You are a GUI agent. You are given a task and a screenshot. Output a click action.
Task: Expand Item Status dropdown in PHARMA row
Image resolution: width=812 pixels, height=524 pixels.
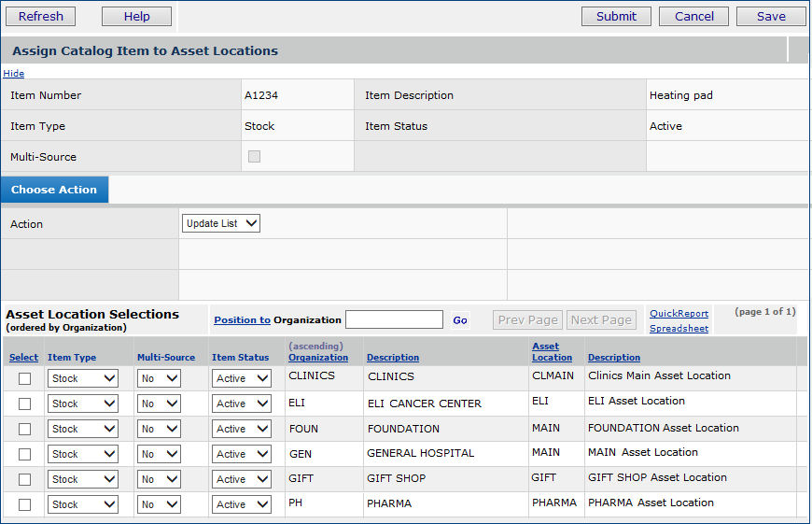pyautogui.click(x=242, y=504)
